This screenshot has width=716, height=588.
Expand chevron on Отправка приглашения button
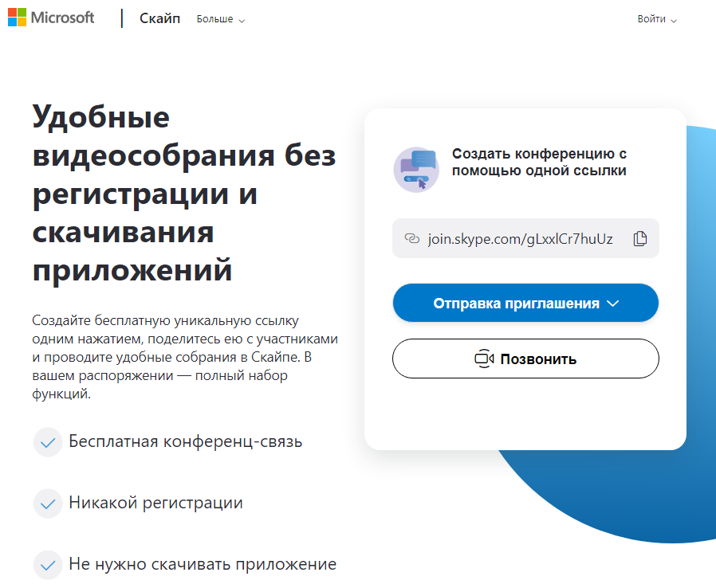(x=612, y=304)
